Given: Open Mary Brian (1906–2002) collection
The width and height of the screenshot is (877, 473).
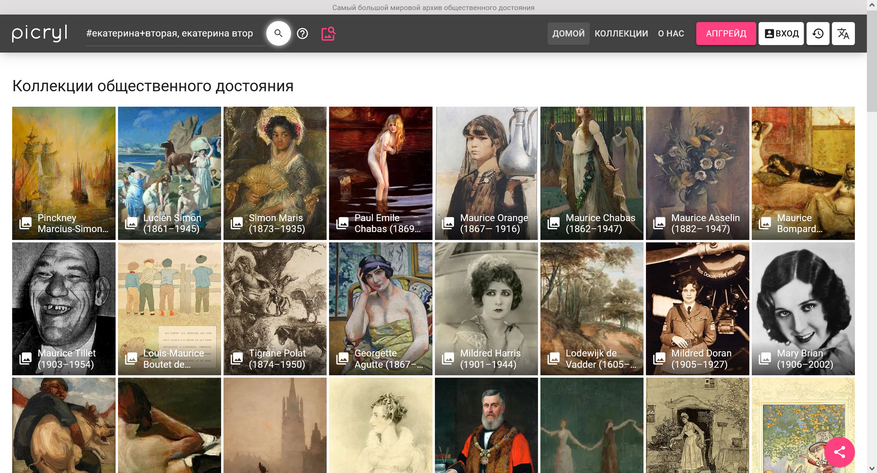Looking at the screenshot, I should [803, 309].
